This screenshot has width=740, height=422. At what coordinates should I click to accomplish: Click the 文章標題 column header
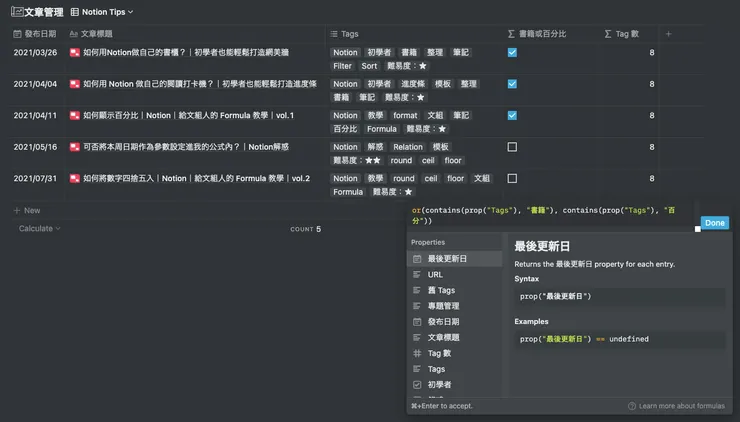[91, 34]
